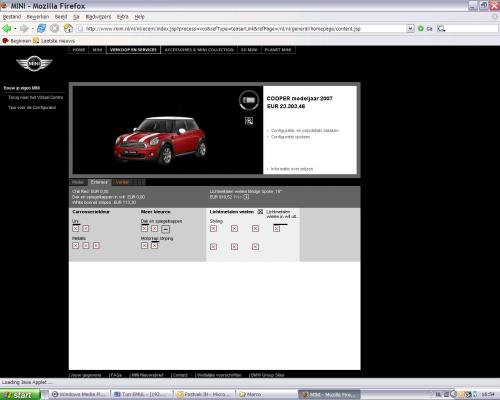
Task: Open the Bestand menu
Action: pyautogui.click(x=12, y=17)
